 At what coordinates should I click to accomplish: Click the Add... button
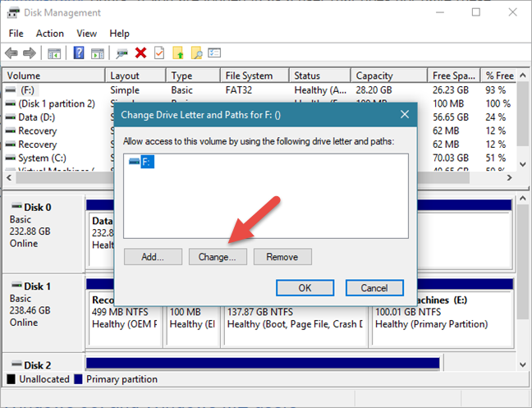click(153, 257)
